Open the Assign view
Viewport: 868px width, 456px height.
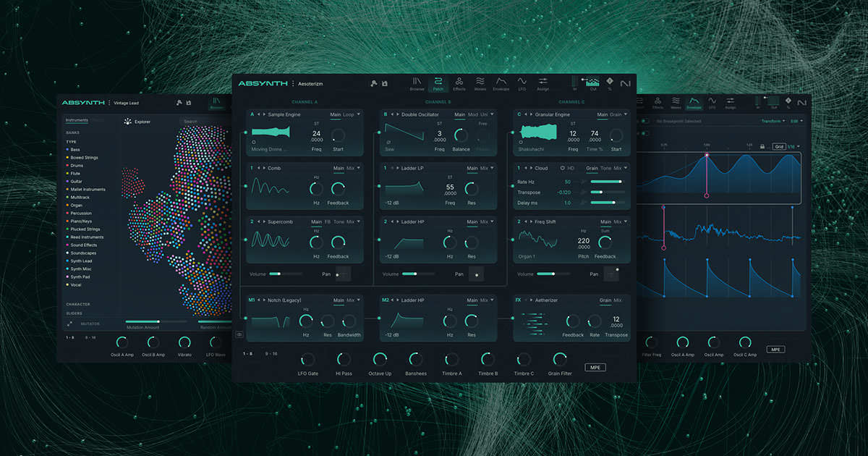(544, 82)
